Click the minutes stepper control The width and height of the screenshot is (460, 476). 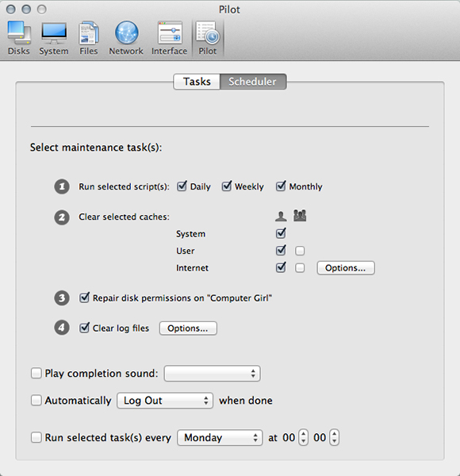tap(335, 437)
